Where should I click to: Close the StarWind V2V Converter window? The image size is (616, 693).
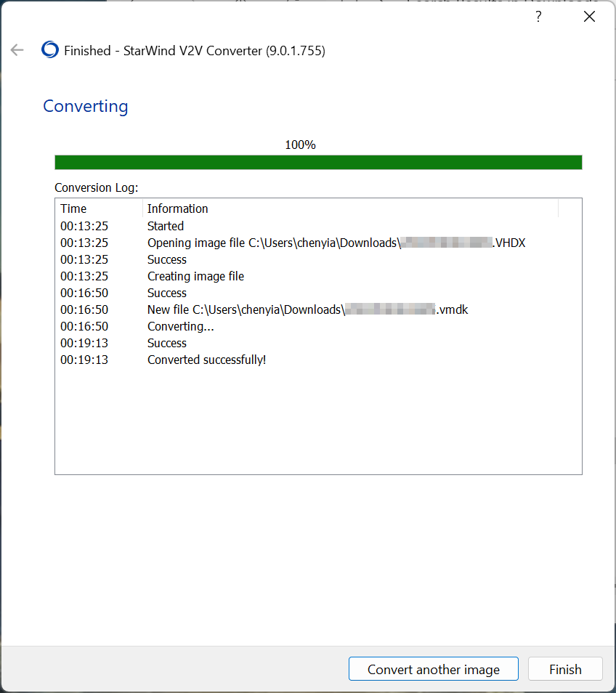coord(589,17)
